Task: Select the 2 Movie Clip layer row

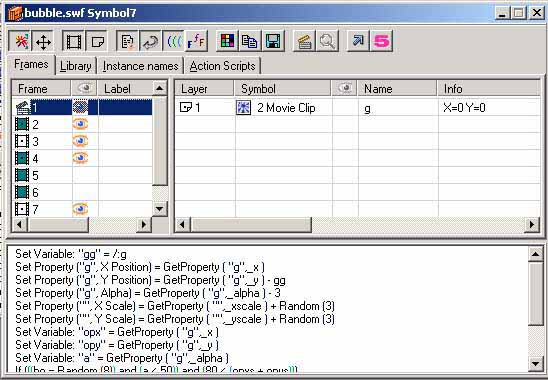Action: [x=357, y=108]
